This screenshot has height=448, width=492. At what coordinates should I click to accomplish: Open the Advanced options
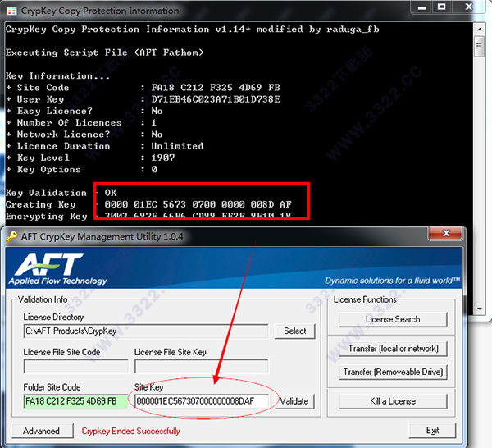click(x=42, y=431)
